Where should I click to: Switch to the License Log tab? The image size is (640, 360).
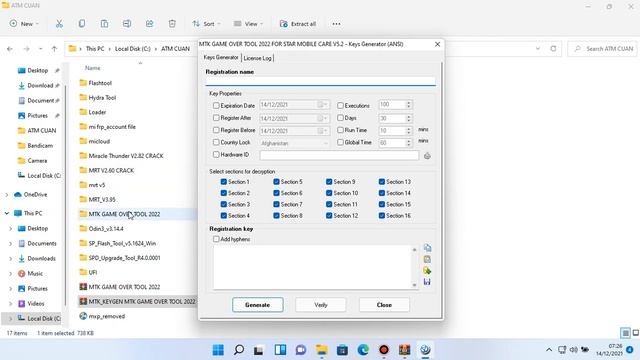(x=257, y=58)
